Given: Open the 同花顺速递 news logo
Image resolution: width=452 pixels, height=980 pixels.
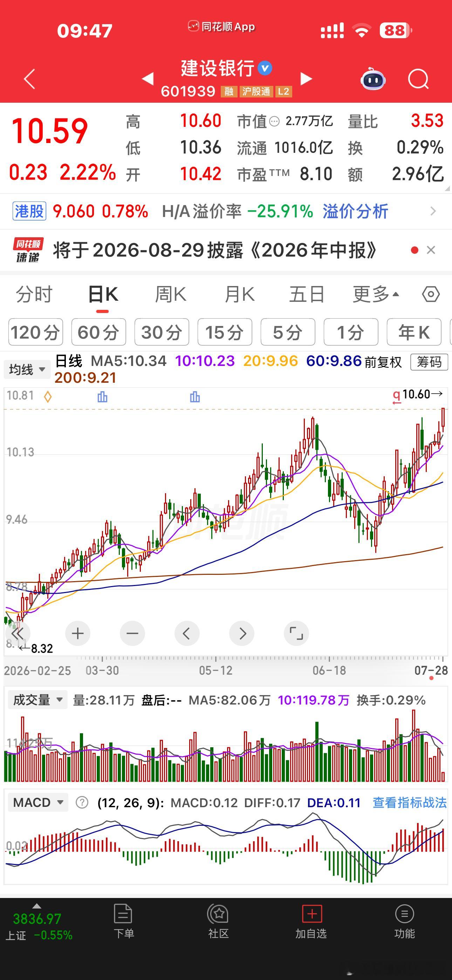Looking at the screenshot, I should pos(28,250).
